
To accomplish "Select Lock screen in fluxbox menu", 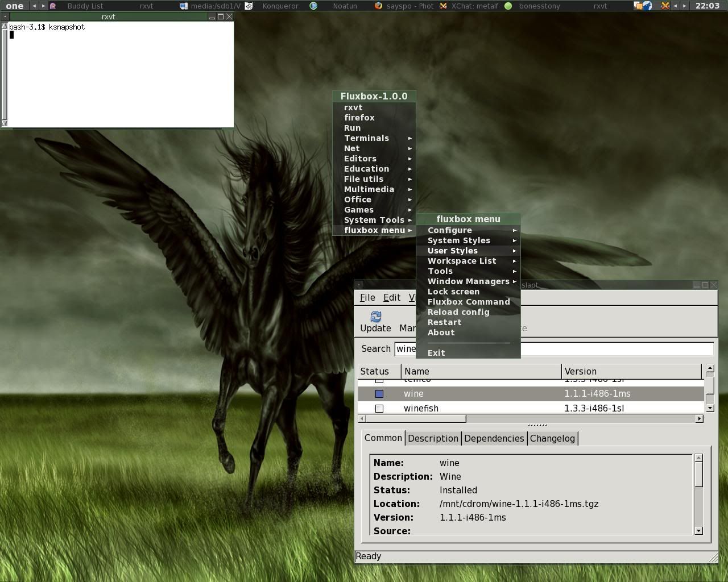I will point(468,292).
